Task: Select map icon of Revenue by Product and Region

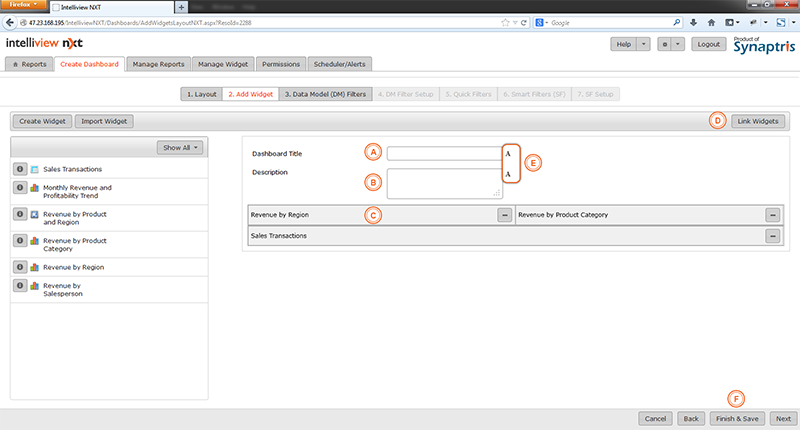Action: [35, 214]
